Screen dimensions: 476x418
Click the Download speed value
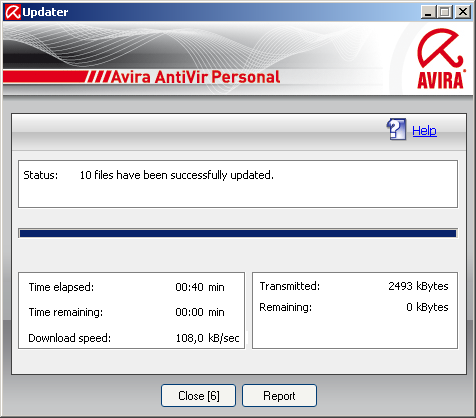click(207, 338)
